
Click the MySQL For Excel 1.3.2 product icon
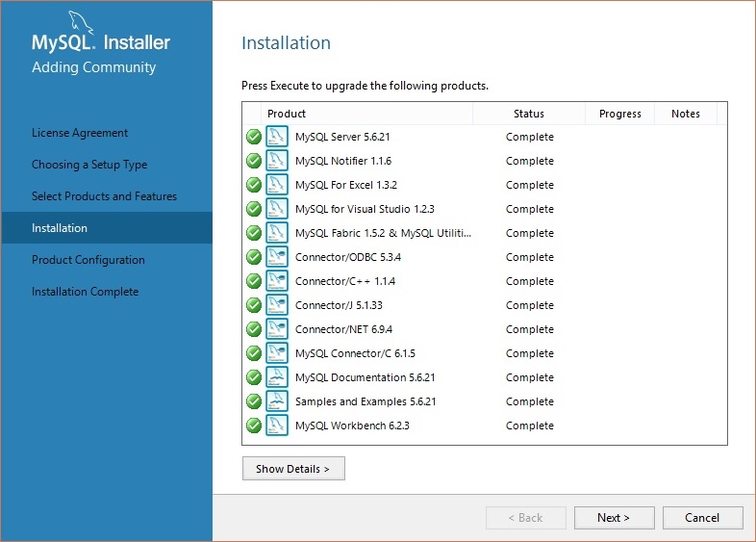[277, 185]
